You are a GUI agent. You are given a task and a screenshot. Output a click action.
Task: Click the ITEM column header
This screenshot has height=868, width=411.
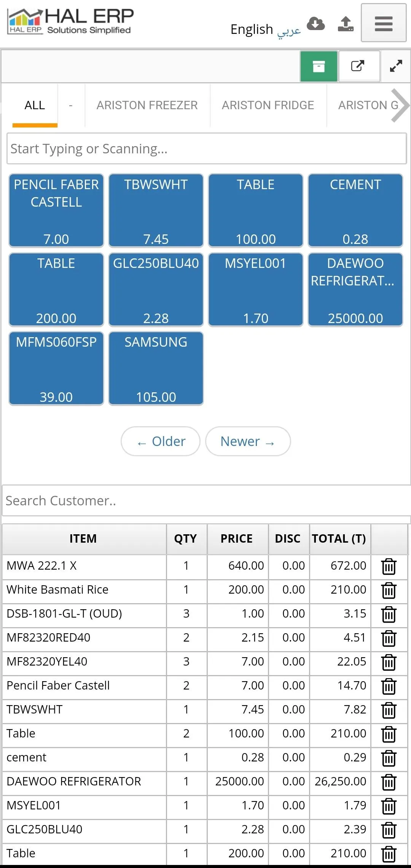click(x=84, y=539)
